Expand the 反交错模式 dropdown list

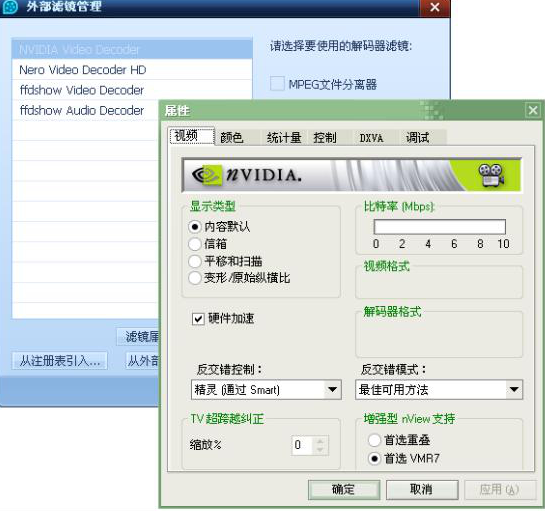439,390
